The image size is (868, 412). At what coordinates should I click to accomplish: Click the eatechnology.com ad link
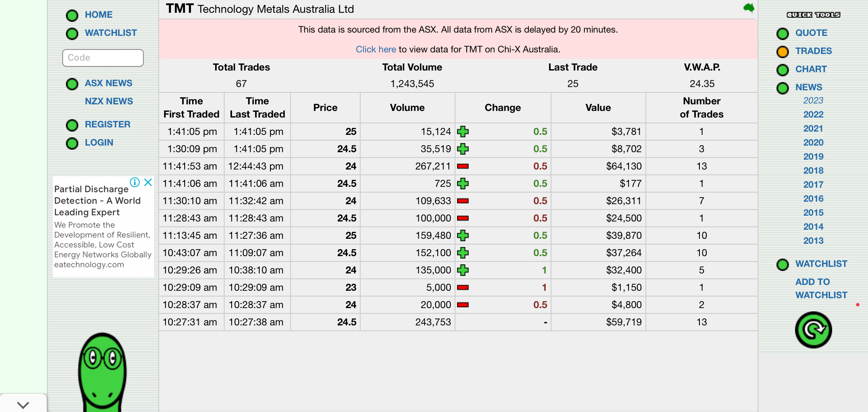89,265
